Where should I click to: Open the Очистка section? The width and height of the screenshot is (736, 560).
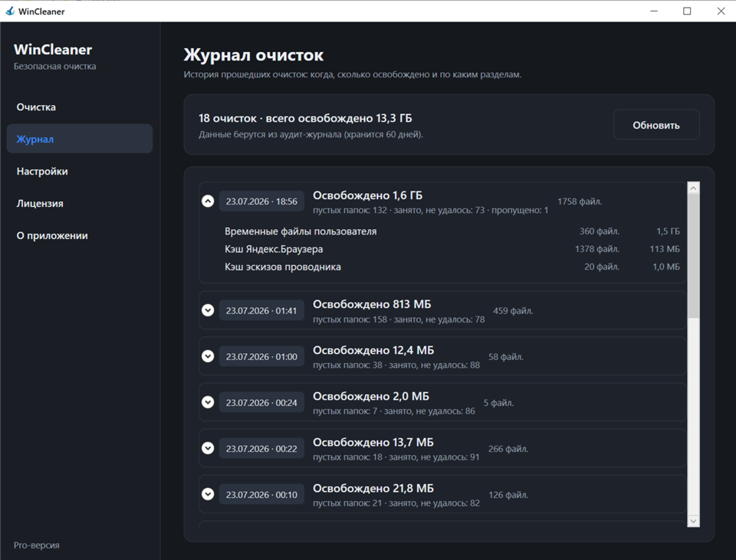click(x=79, y=107)
